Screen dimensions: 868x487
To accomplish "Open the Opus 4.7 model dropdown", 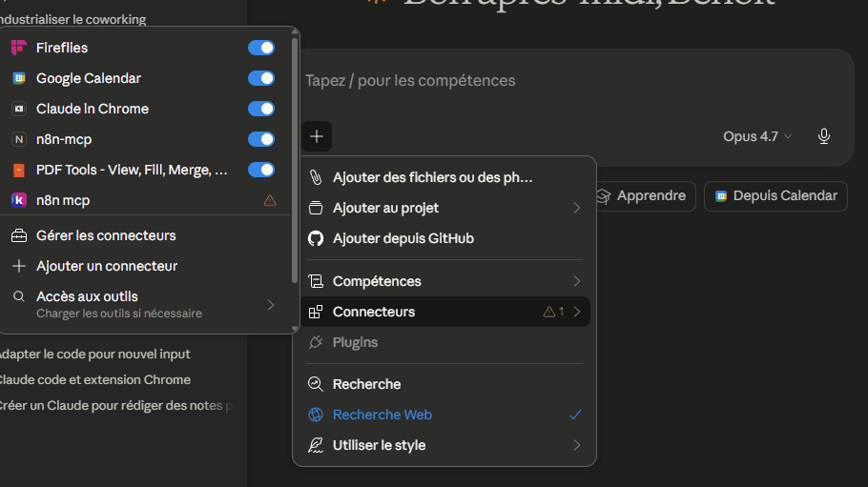I will (x=757, y=136).
